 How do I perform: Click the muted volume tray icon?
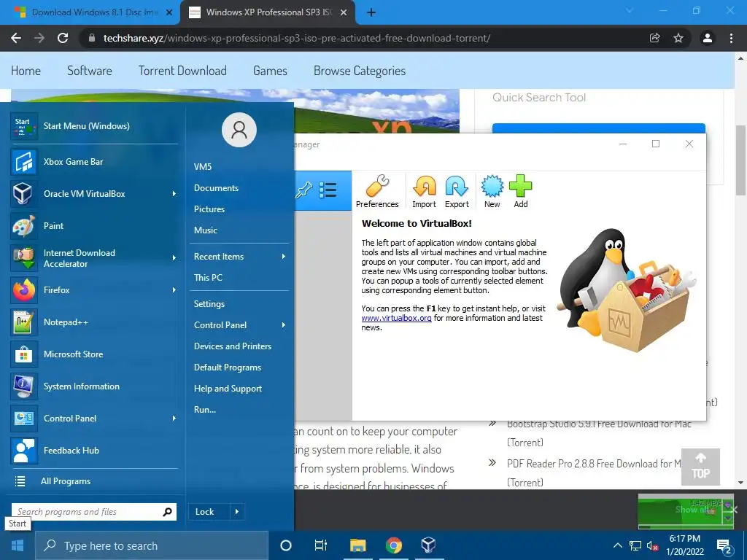pyautogui.click(x=653, y=545)
